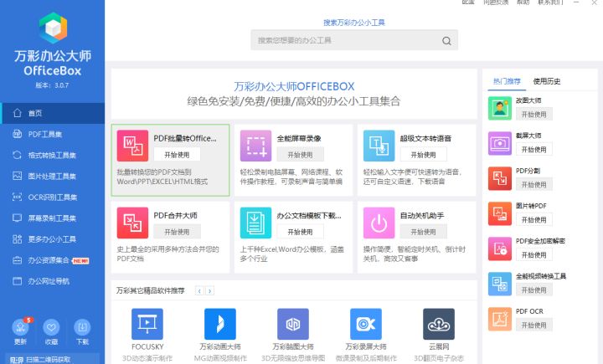
Task: Open 万彩动画大师 software icon
Action: coord(220,324)
